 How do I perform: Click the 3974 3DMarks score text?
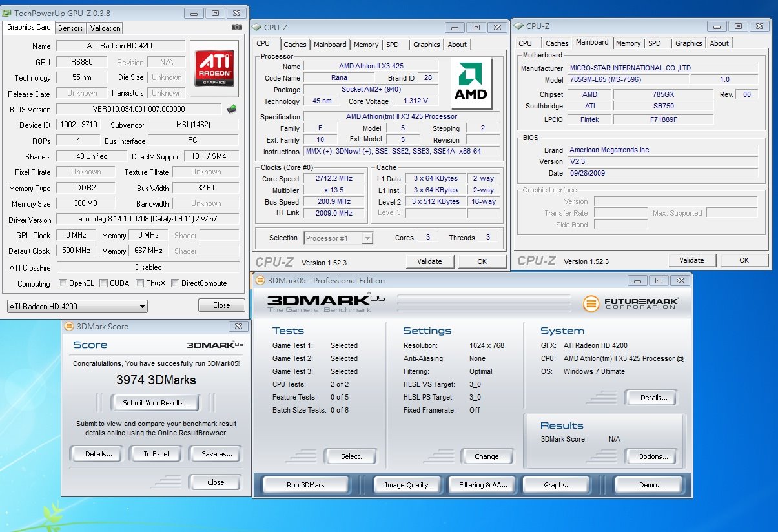point(156,380)
